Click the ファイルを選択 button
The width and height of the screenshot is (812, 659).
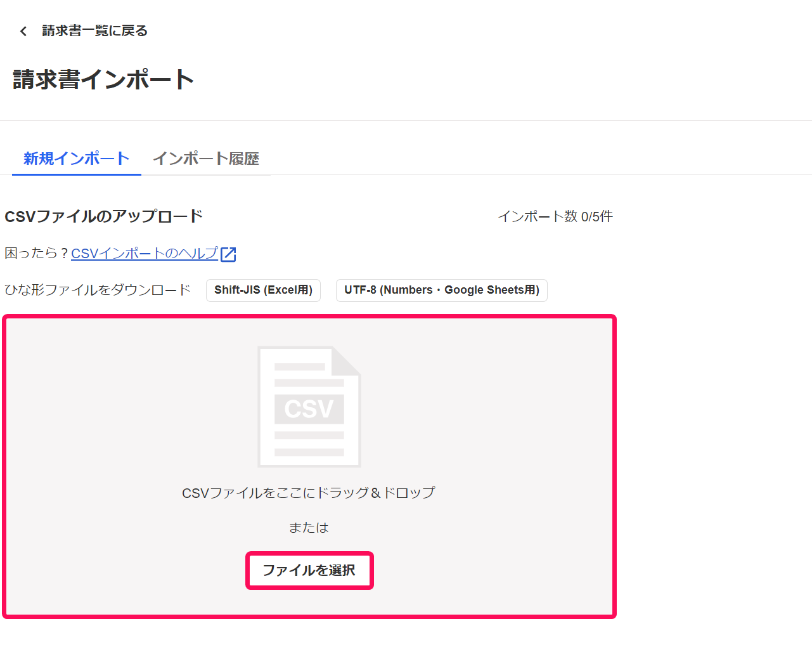pyautogui.click(x=309, y=570)
